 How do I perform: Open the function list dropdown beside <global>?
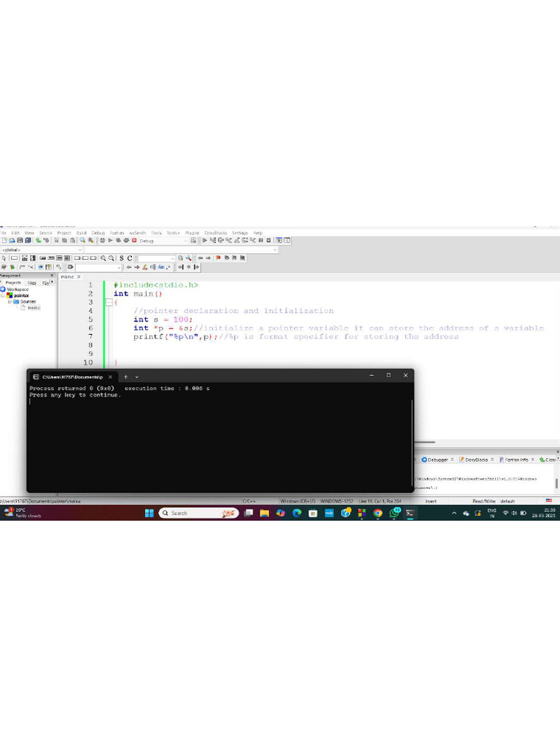pyautogui.click(x=181, y=249)
